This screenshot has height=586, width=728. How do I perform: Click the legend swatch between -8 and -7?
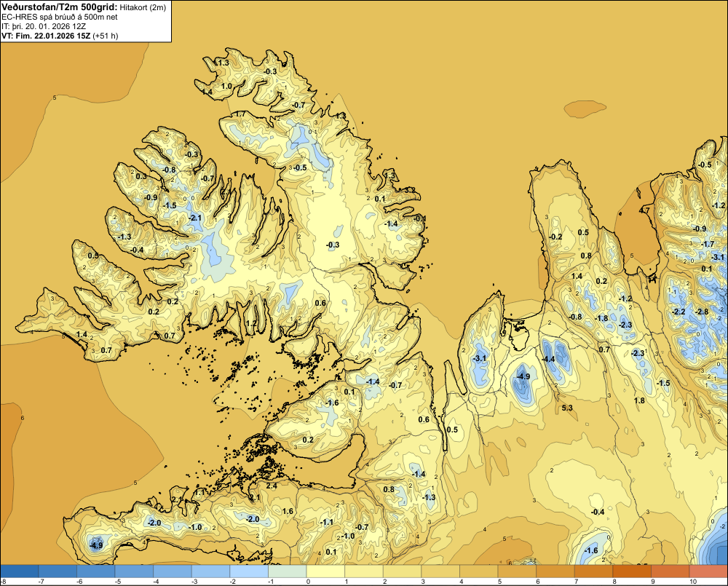coord(20,571)
